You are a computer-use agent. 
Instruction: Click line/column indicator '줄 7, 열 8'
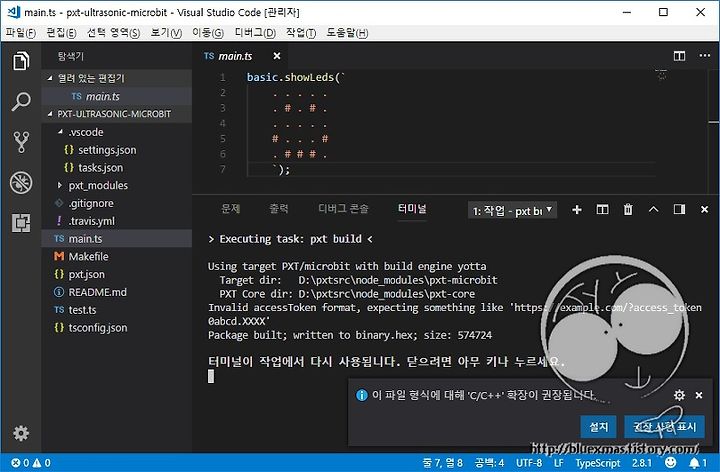coord(442,463)
